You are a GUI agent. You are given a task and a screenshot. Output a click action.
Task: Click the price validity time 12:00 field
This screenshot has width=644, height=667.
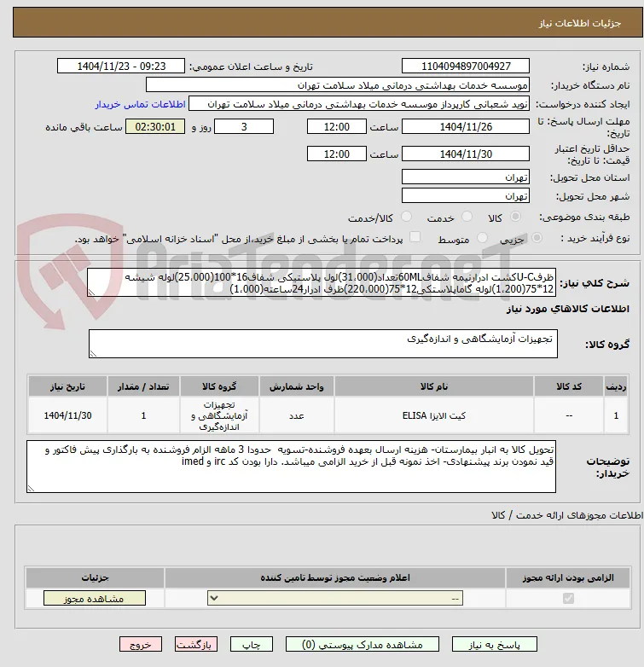click(336, 154)
